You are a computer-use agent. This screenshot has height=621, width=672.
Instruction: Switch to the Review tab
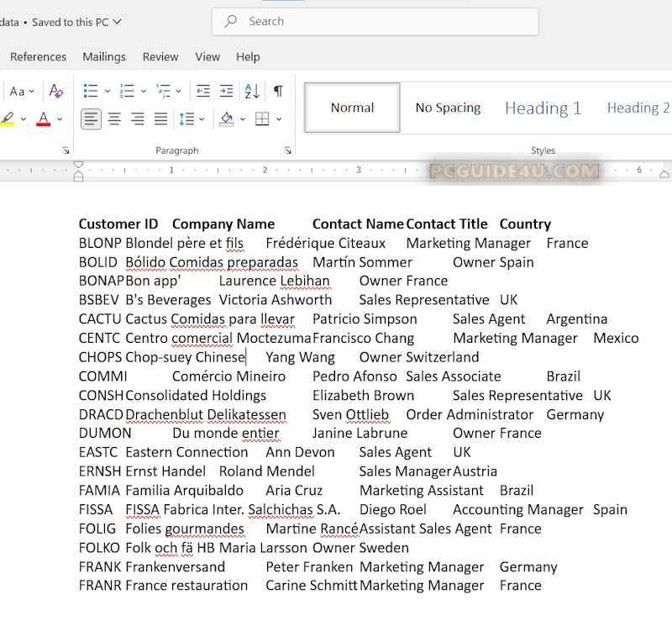pos(160,56)
